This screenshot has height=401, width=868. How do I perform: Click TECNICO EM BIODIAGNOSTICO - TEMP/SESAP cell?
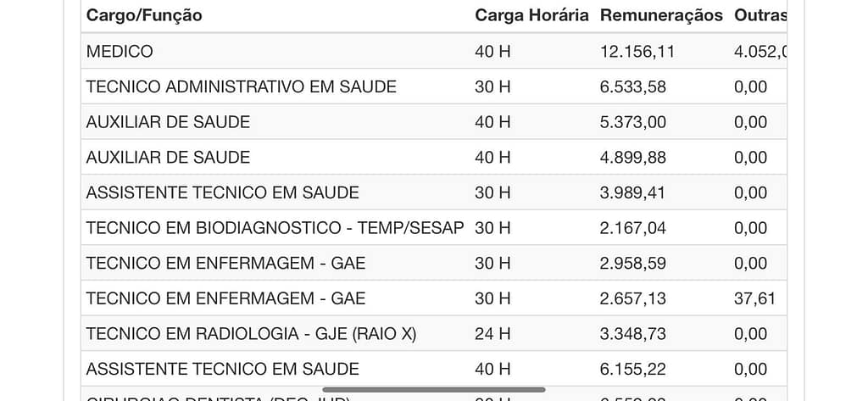pyautogui.click(x=275, y=228)
